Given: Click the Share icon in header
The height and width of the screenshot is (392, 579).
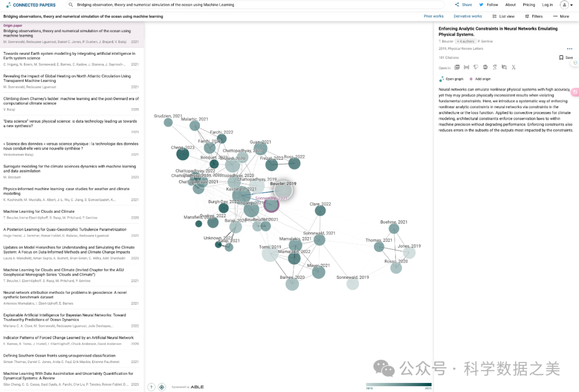Looking at the screenshot, I should click(457, 5).
